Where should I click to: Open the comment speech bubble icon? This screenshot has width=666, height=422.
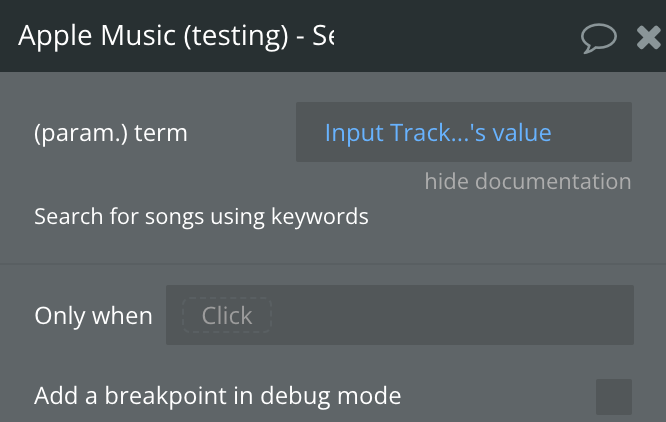[x=598, y=38]
